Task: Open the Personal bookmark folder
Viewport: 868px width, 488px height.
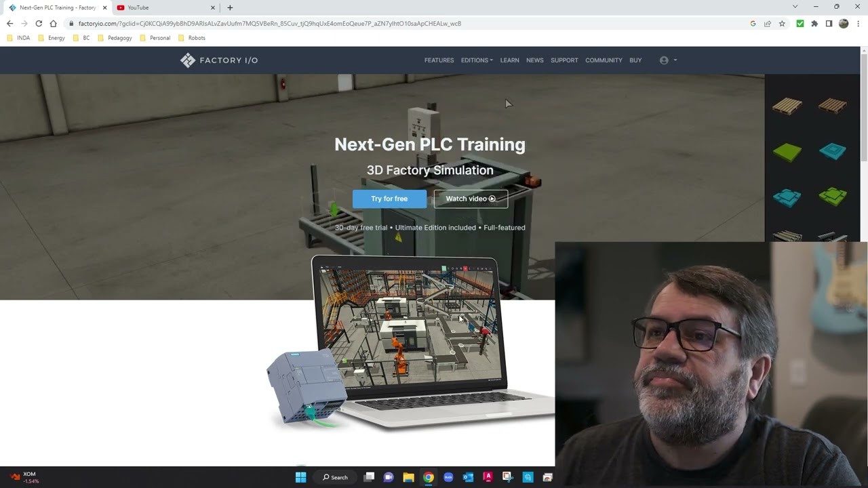Action: 155,38
